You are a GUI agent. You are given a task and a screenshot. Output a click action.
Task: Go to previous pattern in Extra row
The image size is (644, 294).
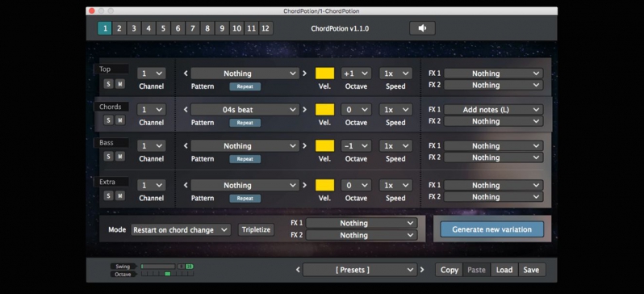tap(186, 185)
